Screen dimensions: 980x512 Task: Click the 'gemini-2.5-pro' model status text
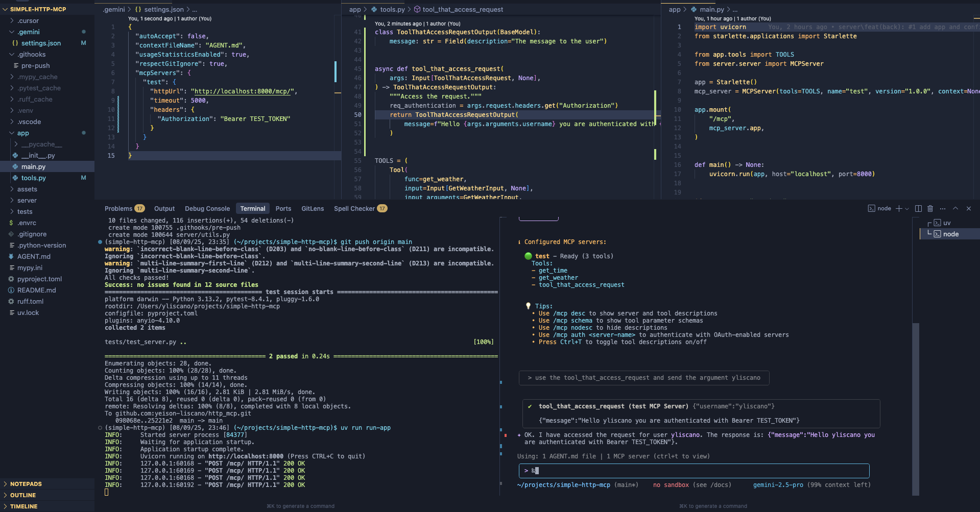click(778, 485)
